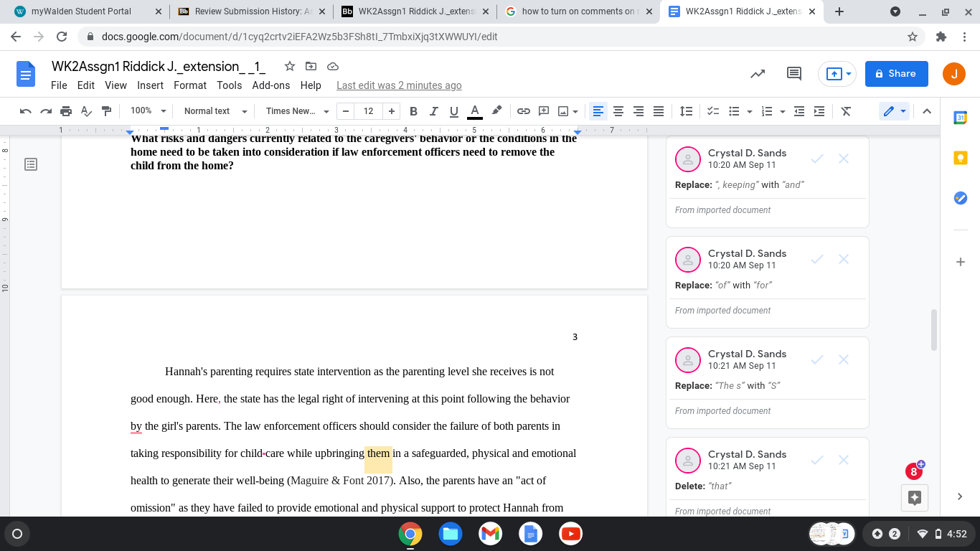The image size is (980, 551).
Task: Set center text alignment
Action: click(618, 111)
